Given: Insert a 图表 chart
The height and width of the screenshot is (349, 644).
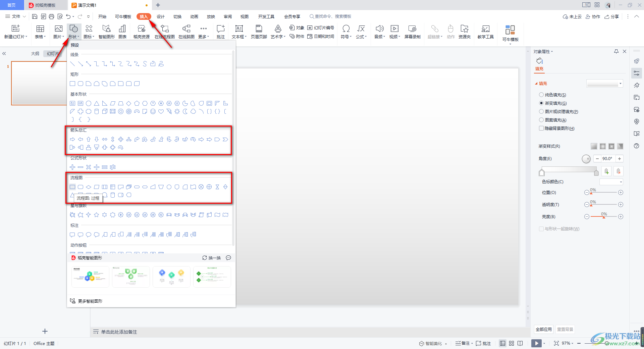Looking at the screenshot, I should (x=122, y=32).
